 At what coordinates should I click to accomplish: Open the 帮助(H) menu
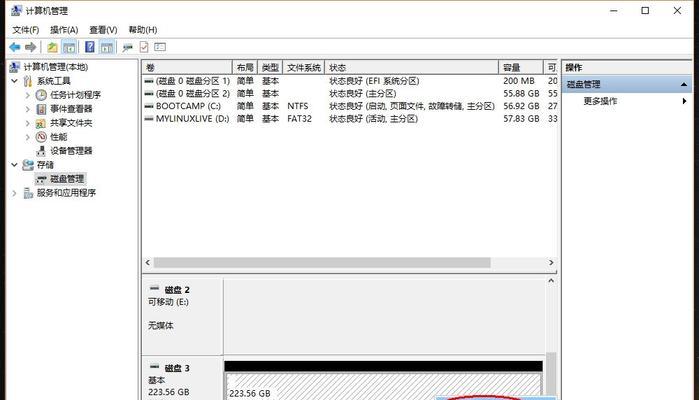pyautogui.click(x=143, y=30)
